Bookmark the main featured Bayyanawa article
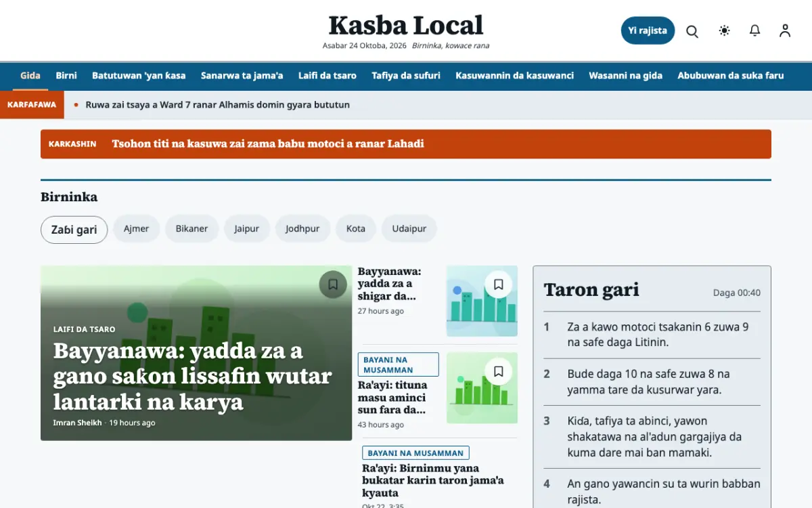Viewport: 812px width, 508px height. pyautogui.click(x=333, y=284)
